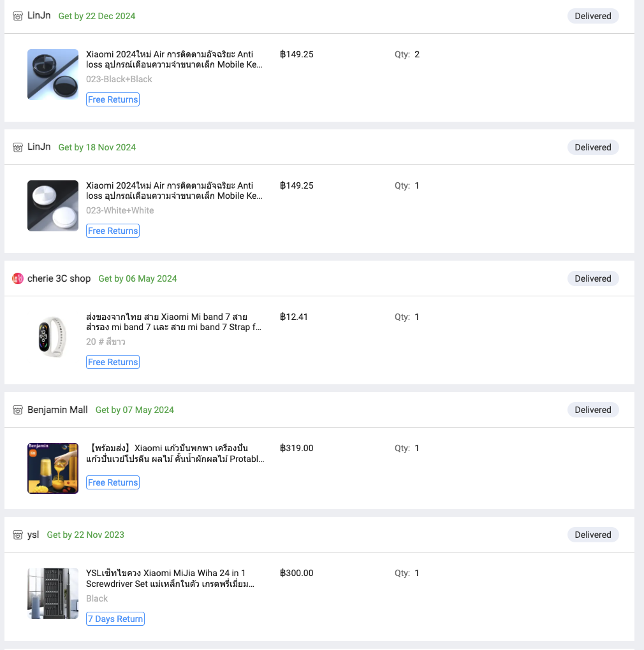
Task: Open the Mi band 7 strap thumbnail
Action: pos(53,337)
